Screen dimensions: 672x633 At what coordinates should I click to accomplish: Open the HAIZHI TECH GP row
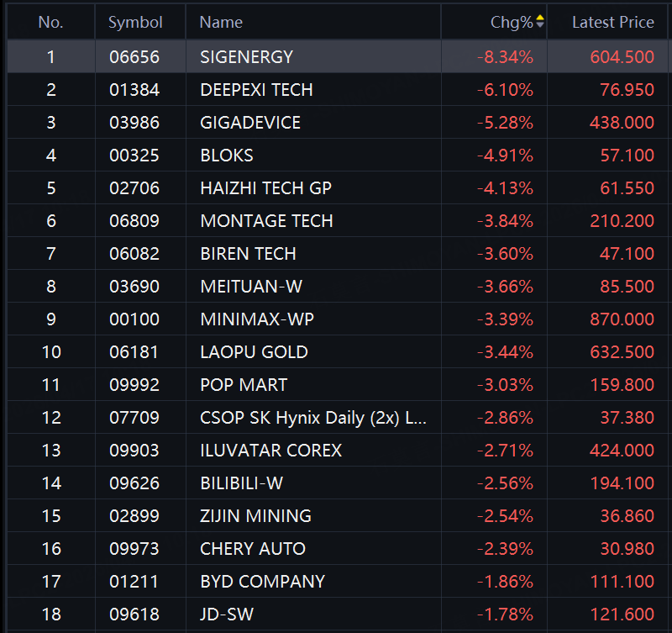click(265, 188)
